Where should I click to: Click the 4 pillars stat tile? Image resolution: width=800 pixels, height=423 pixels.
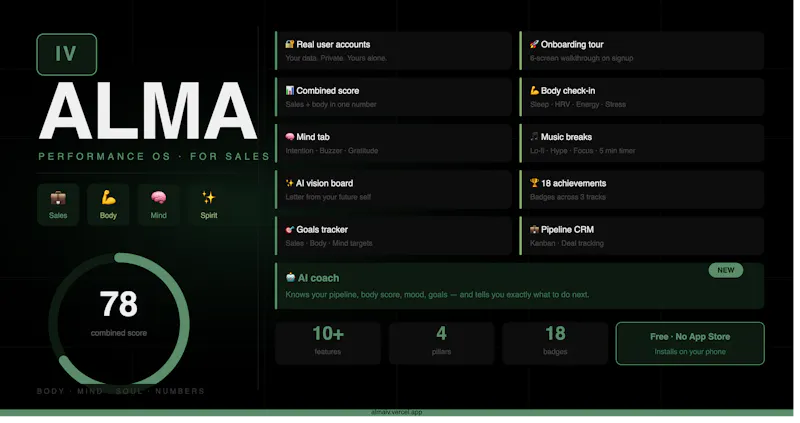point(441,343)
